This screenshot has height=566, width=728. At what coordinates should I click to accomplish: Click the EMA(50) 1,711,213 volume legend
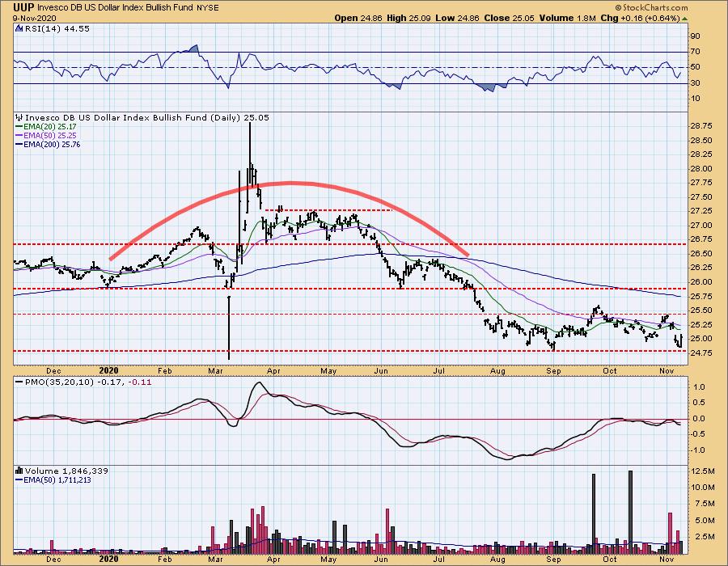coord(53,480)
